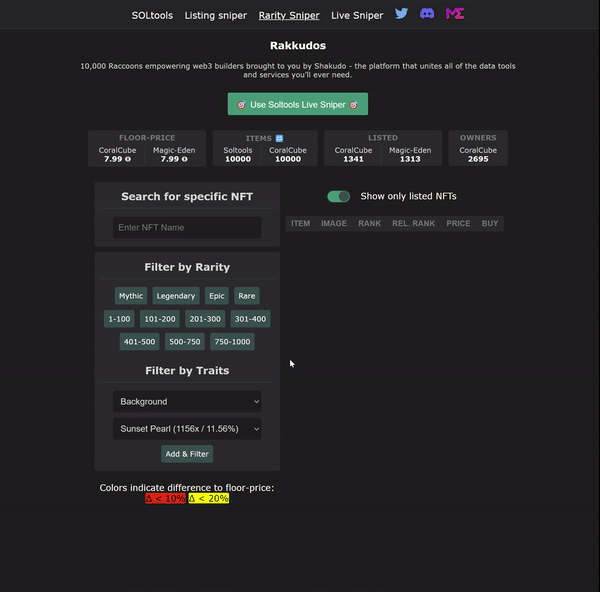Open the Magic Eden icon link

[x=455, y=14]
